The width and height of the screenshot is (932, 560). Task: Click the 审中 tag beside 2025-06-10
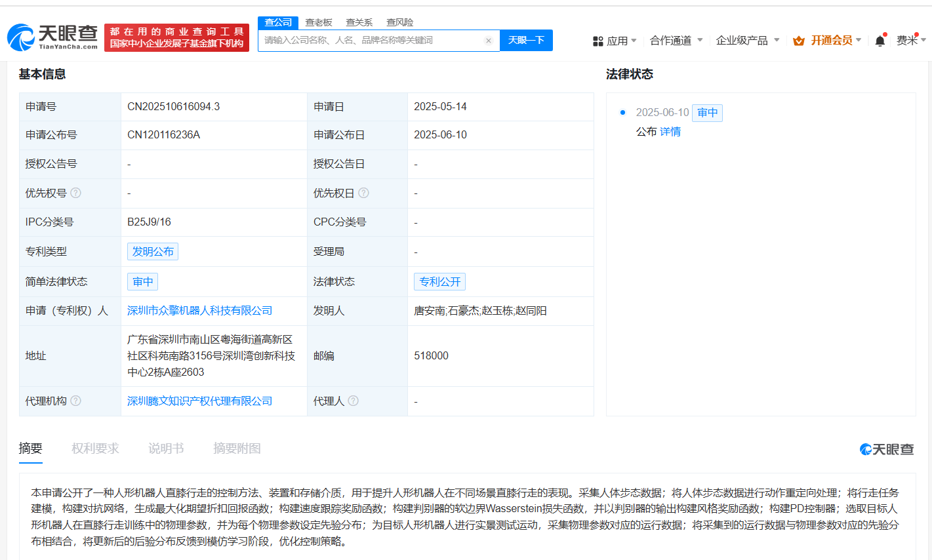pos(708,113)
